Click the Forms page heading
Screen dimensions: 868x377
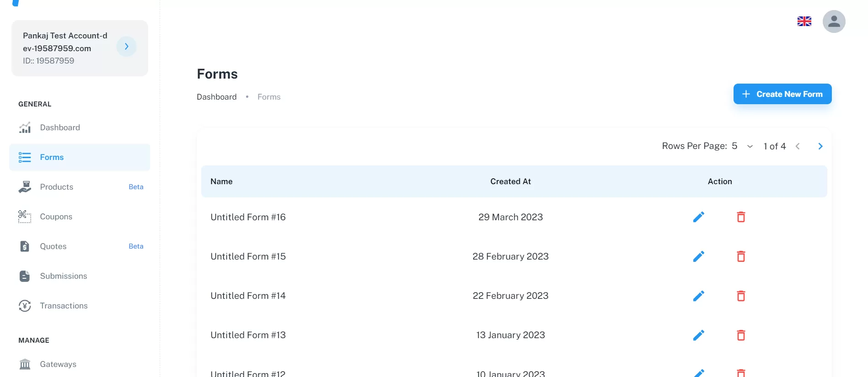217,74
